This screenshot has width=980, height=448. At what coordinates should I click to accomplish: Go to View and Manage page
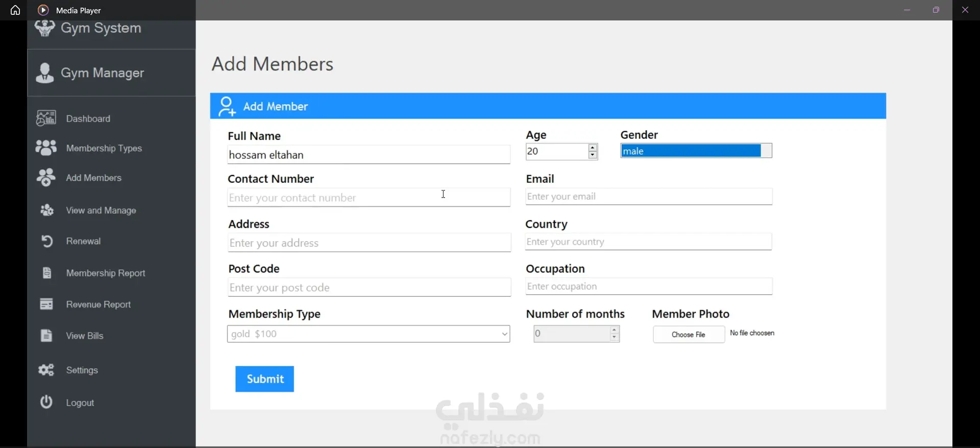(x=101, y=210)
